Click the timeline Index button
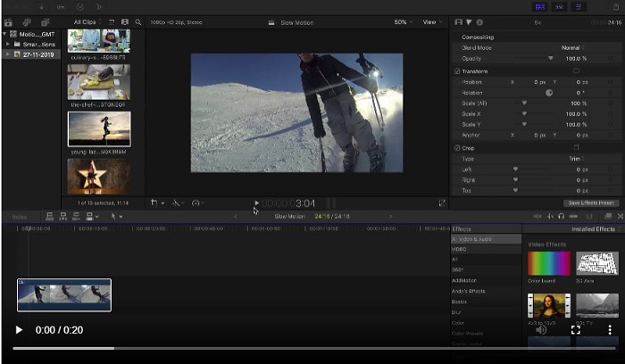 click(x=20, y=217)
